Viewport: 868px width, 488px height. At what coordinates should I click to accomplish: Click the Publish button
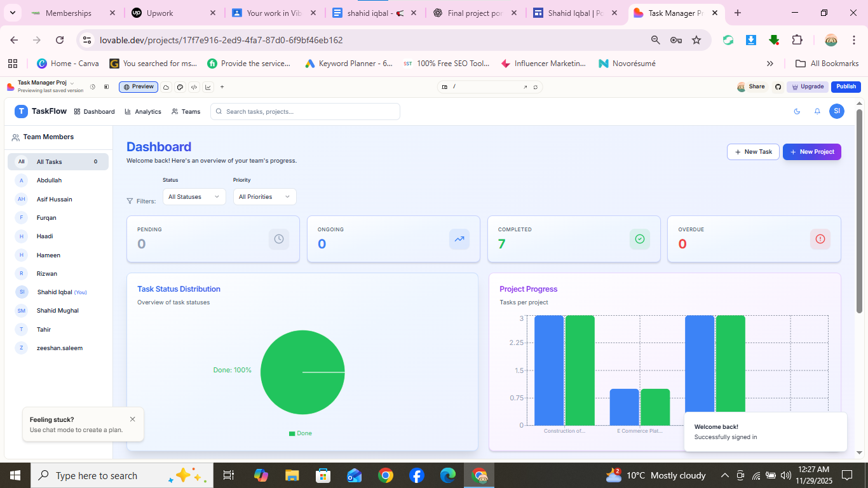846,86
